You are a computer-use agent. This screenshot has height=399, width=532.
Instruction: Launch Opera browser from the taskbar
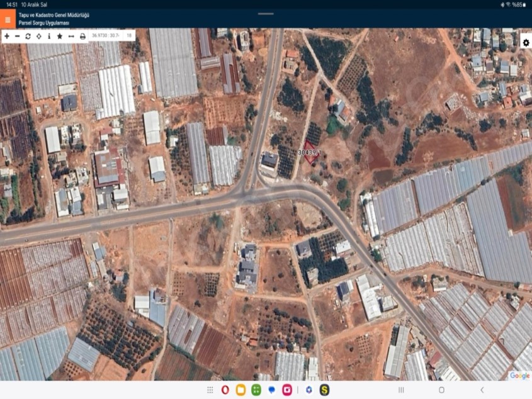[225, 390]
